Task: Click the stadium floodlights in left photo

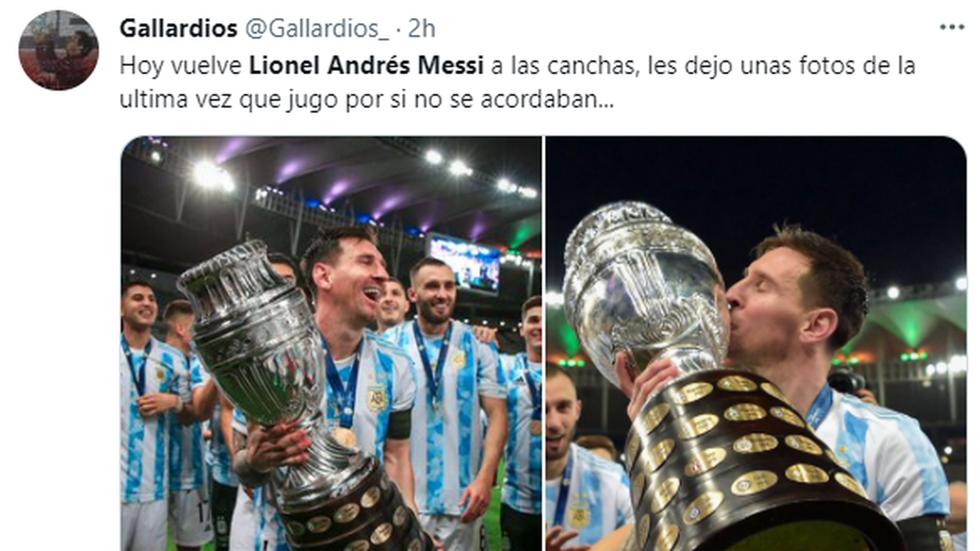Action: (x=214, y=175)
